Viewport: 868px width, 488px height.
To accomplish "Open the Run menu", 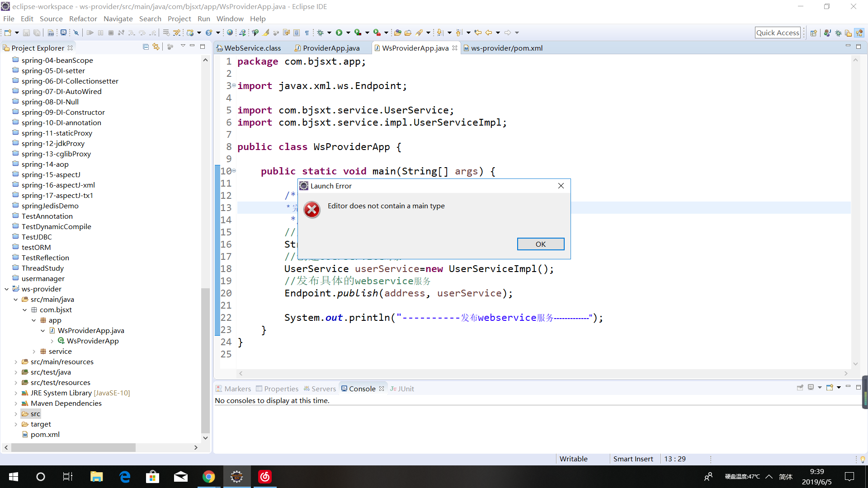I will [204, 19].
